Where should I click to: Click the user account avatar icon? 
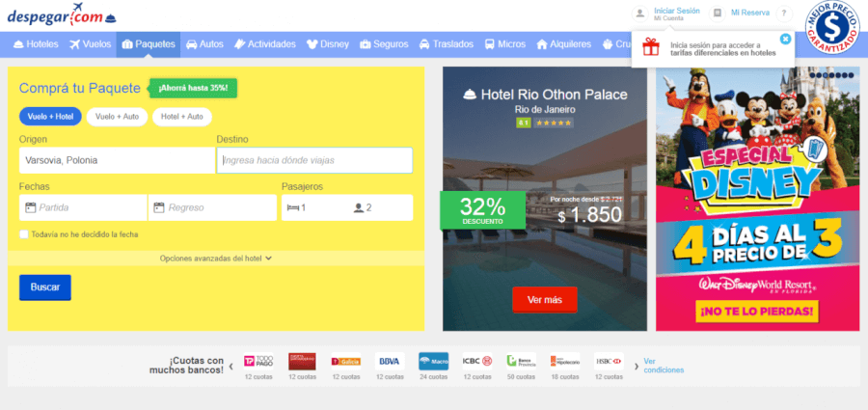click(640, 14)
